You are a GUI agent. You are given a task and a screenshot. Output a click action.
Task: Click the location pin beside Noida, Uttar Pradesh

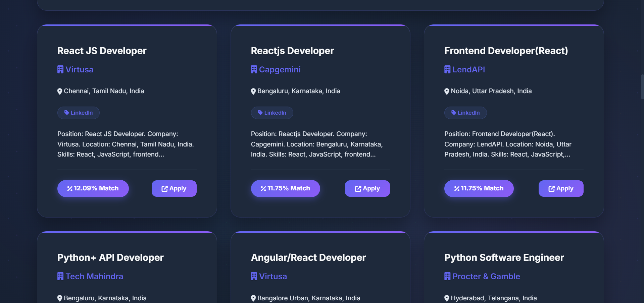[x=447, y=91]
